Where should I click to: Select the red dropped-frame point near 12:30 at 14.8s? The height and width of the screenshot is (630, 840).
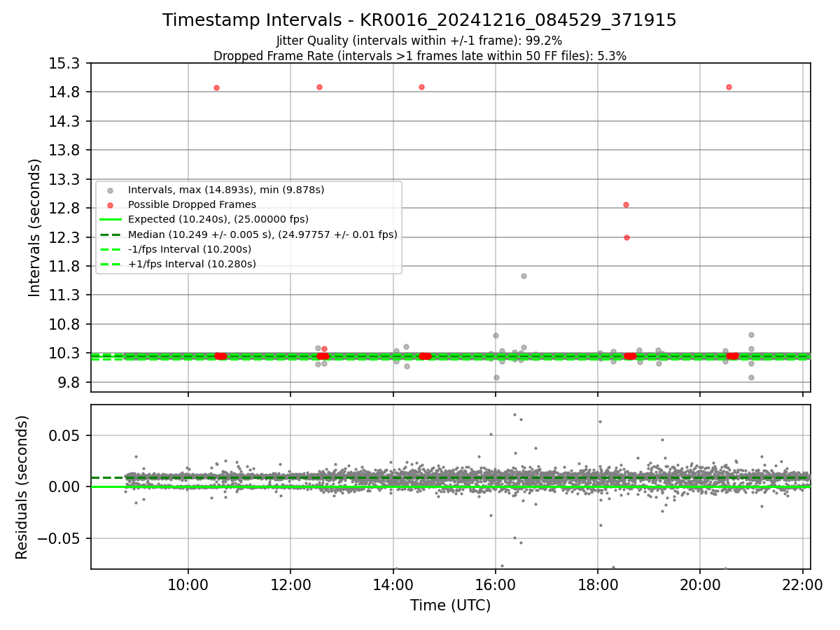pos(319,87)
